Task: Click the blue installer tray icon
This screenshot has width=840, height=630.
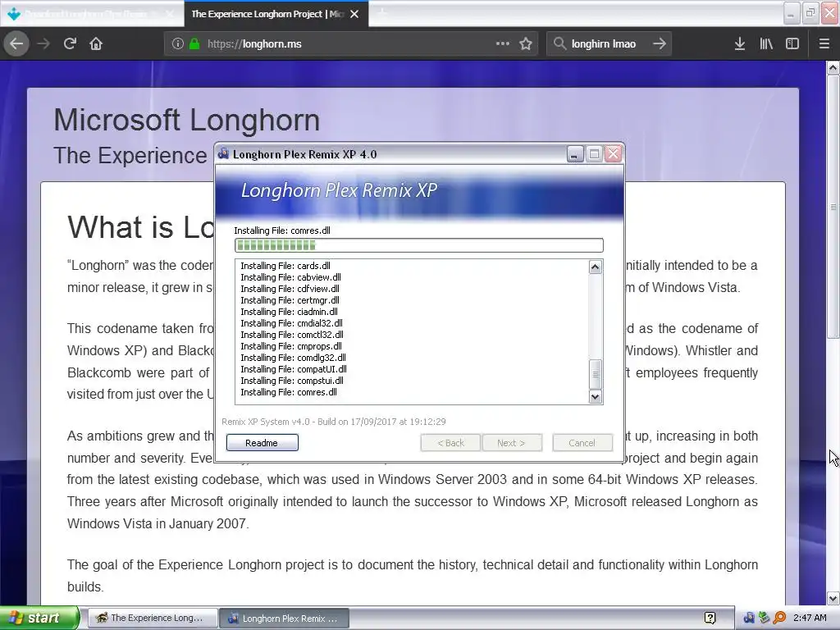Action: pos(749,618)
